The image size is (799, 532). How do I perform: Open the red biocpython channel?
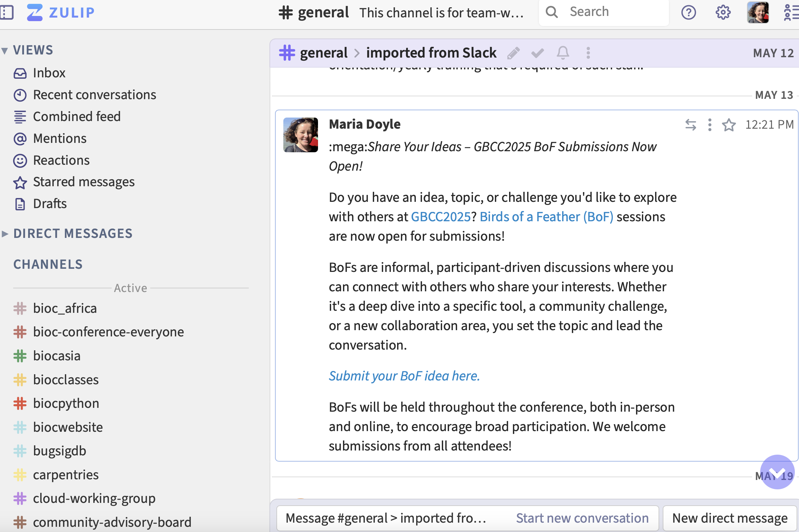click(x=66, y=403)
